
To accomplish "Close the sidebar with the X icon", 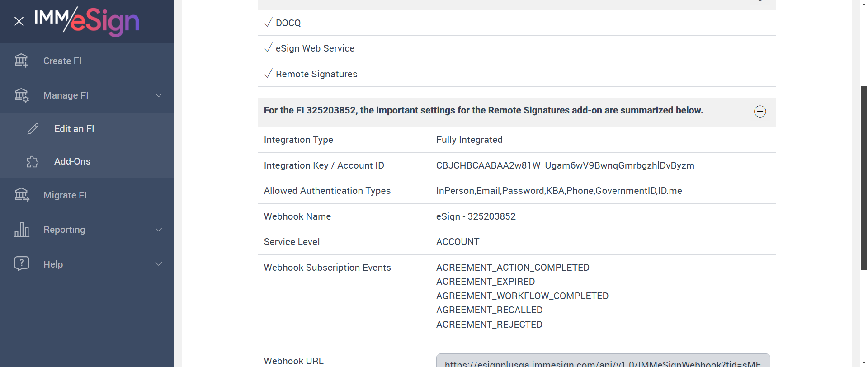I will (x=19, y=21).
